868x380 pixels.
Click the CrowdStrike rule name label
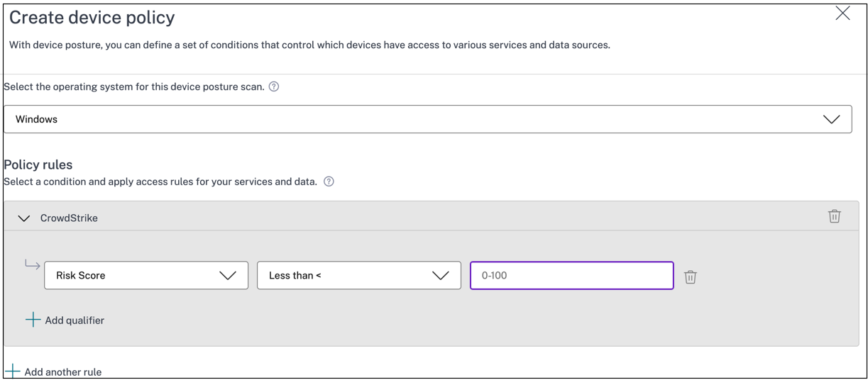tap(69, 218)
